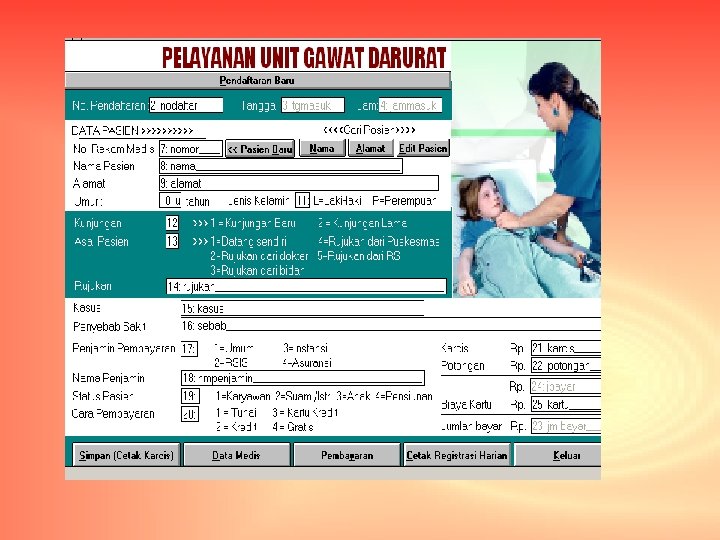The width and height of the screenshot is (720, 540).
Task: Click the Kasus input field
Action: click(302, 308)
